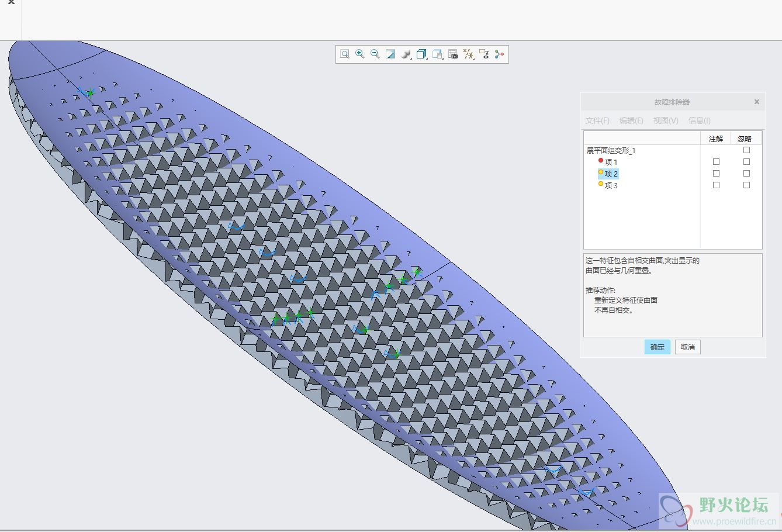This screenshot has width=782, height=532.
Task: Toggle the spin center icon
Action: 499,54
